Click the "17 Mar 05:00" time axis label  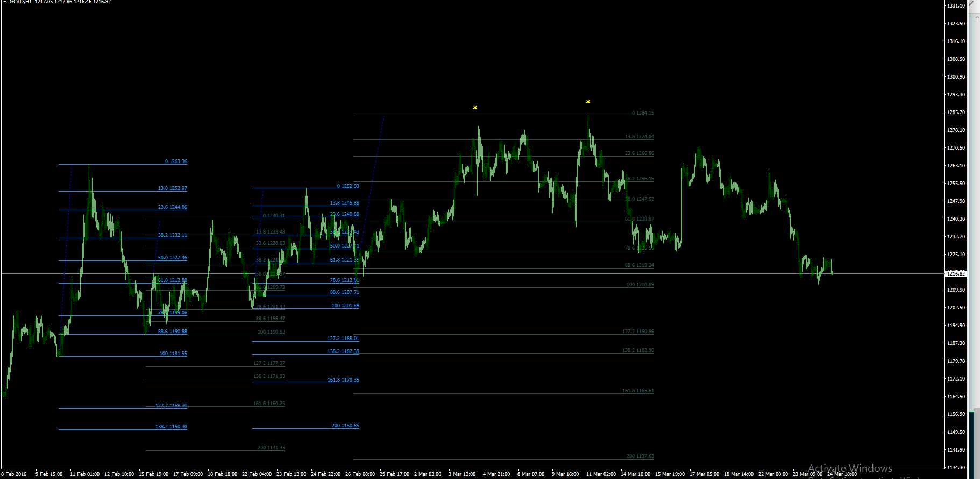point(705,474)
